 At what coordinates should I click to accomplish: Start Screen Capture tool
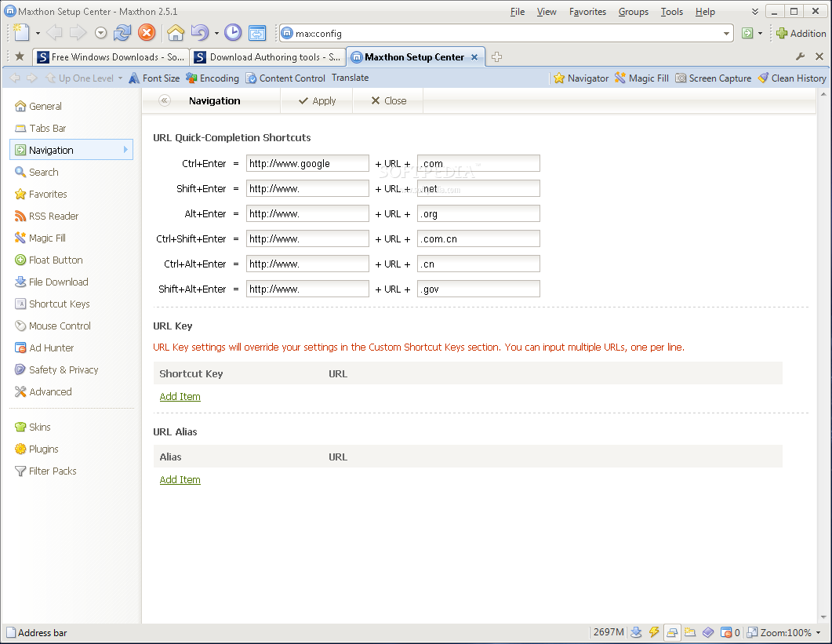coord(713,78)
